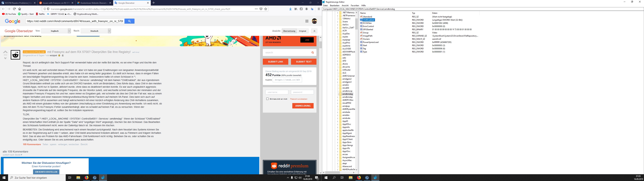Click the blue translate search button
The height and width of the screenshot is (181, 644).
coord(129,21)
